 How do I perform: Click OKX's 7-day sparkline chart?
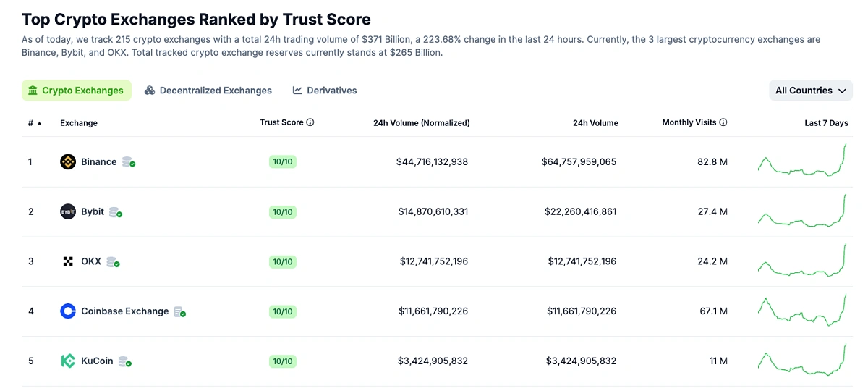click(x=802, y=260)
